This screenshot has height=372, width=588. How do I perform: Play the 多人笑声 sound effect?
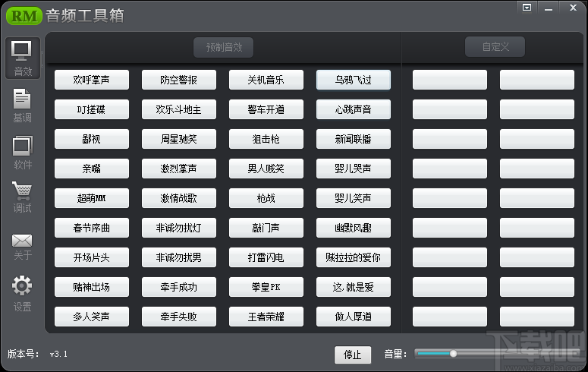click(92, 317)
